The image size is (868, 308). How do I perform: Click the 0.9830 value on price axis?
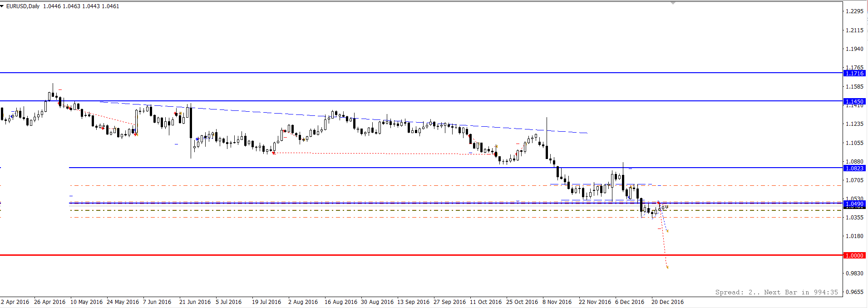(x=855, y=273)
